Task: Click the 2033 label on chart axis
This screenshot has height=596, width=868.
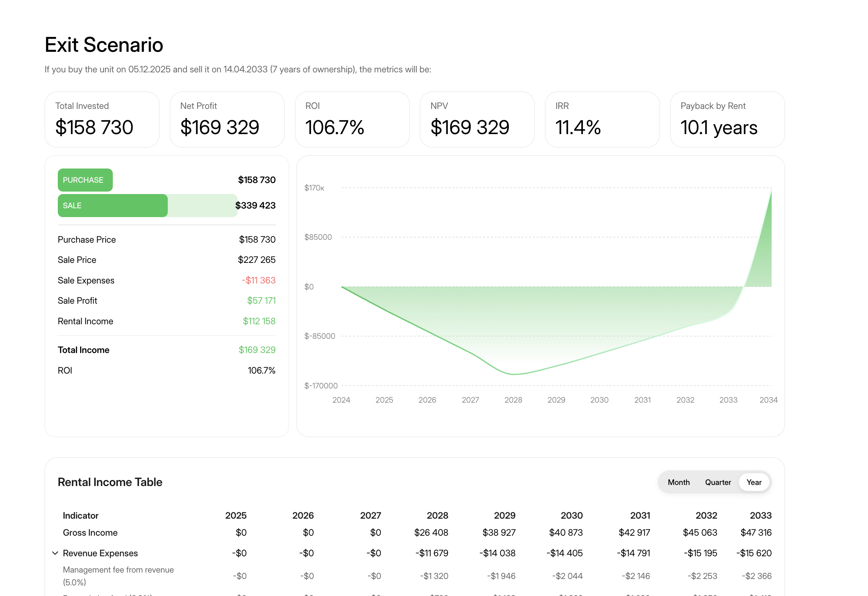Action: coord(728,400)
